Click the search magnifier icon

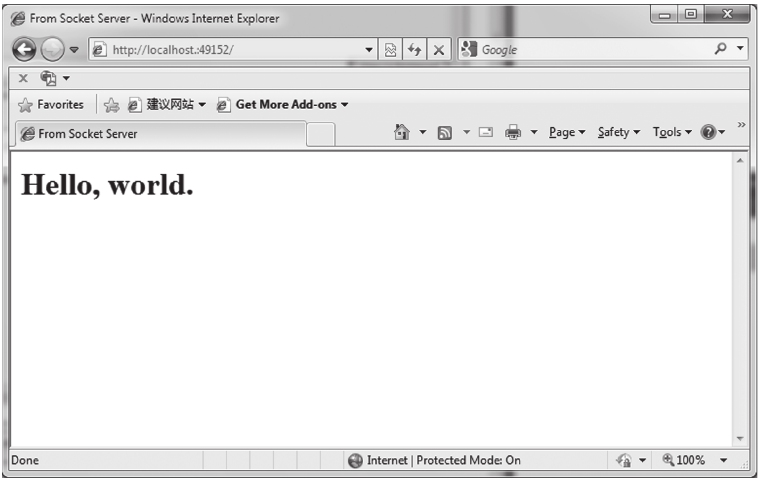[721, 49]
